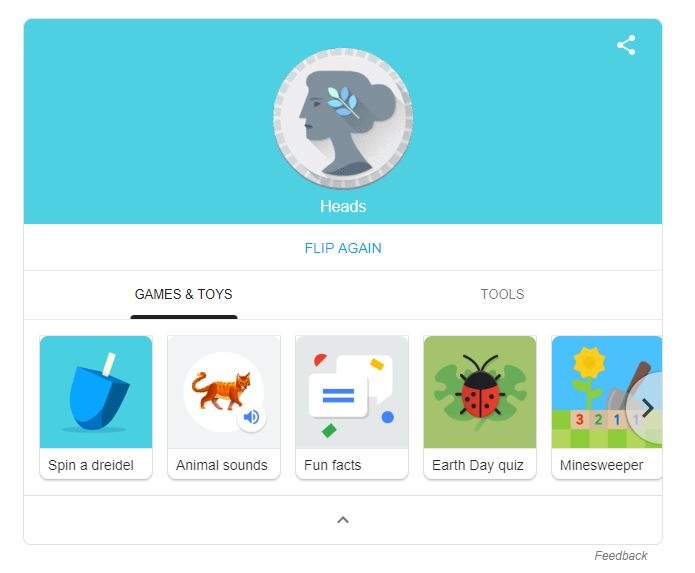695x573 pixels.
Task: Click Flip Again button
Action: click(343, 248)
